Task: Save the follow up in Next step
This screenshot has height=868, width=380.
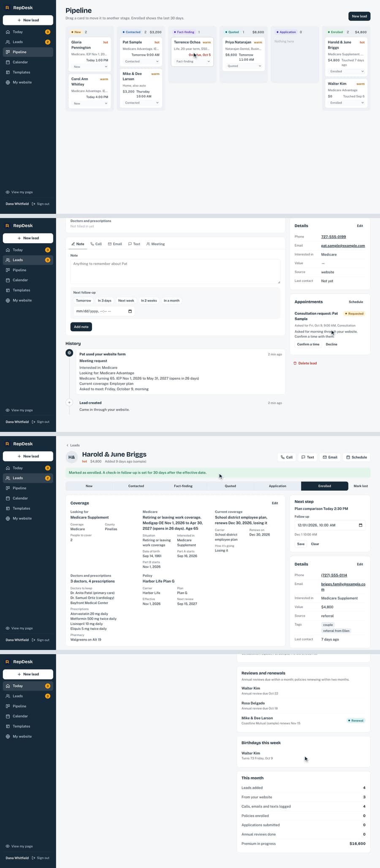Action: [301, 544]
